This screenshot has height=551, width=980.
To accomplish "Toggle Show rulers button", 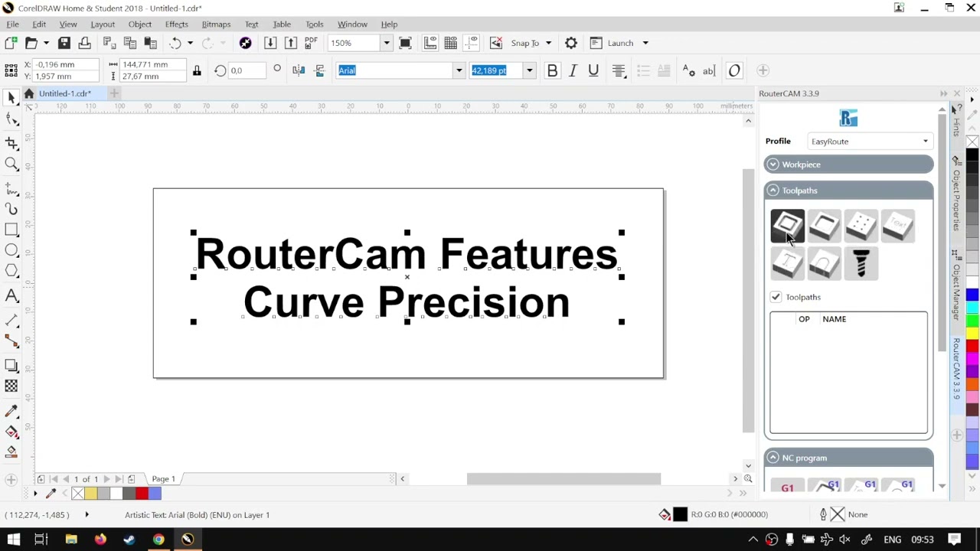I will [430, 43].
